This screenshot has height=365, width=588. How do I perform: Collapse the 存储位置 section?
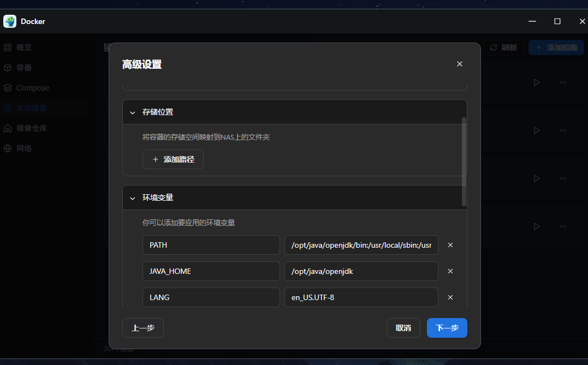pos(132,112)
